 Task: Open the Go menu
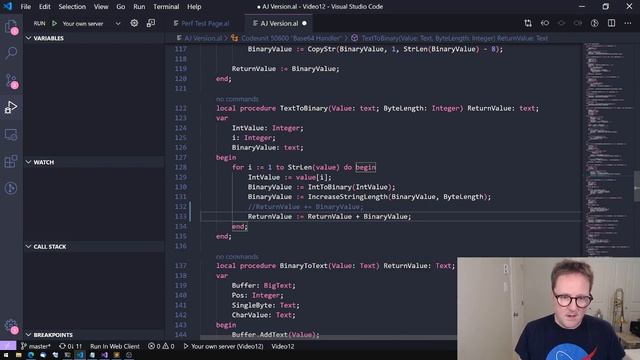pyautogui.click(x=120, y=7)
